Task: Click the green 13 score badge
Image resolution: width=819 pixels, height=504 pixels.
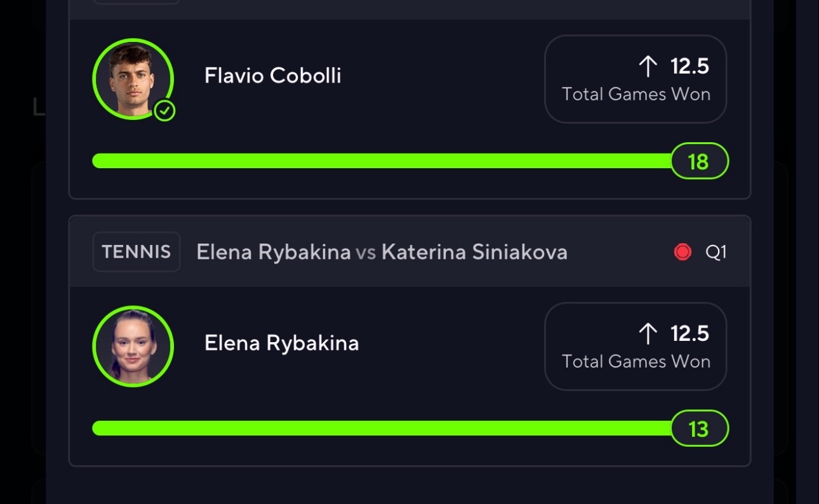Action: tap(699, 429)
